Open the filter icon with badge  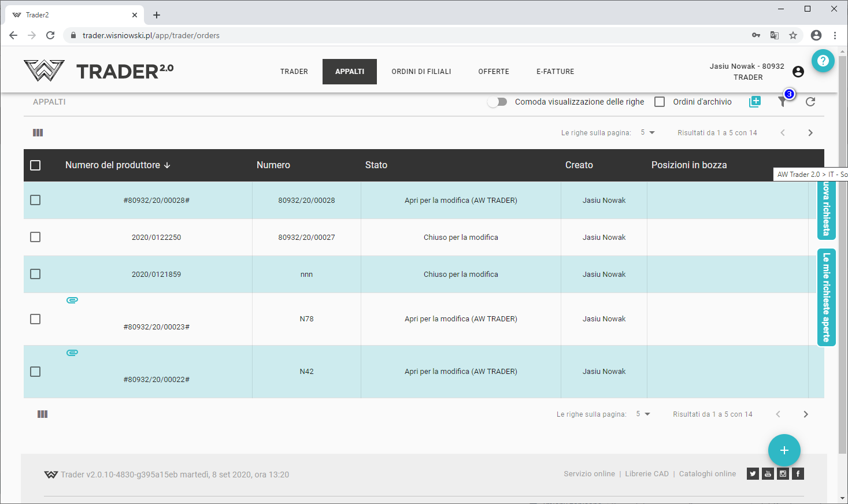(x=783, y=102)
